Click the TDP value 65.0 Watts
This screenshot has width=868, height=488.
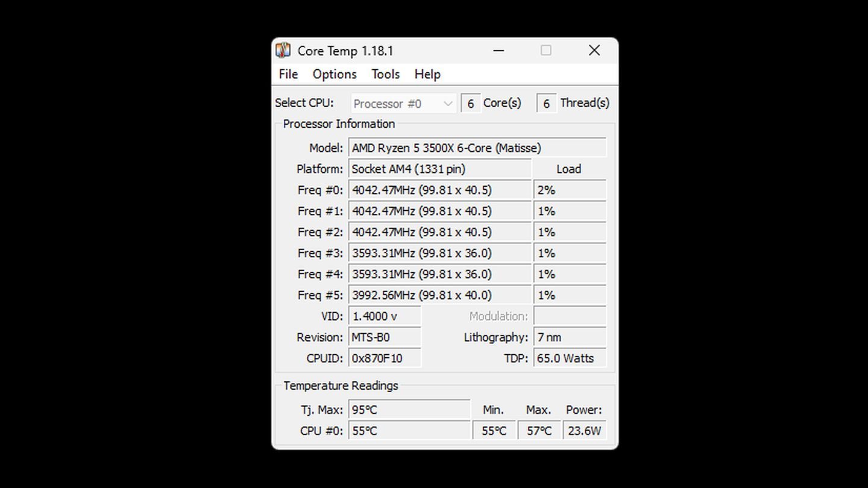570,358
